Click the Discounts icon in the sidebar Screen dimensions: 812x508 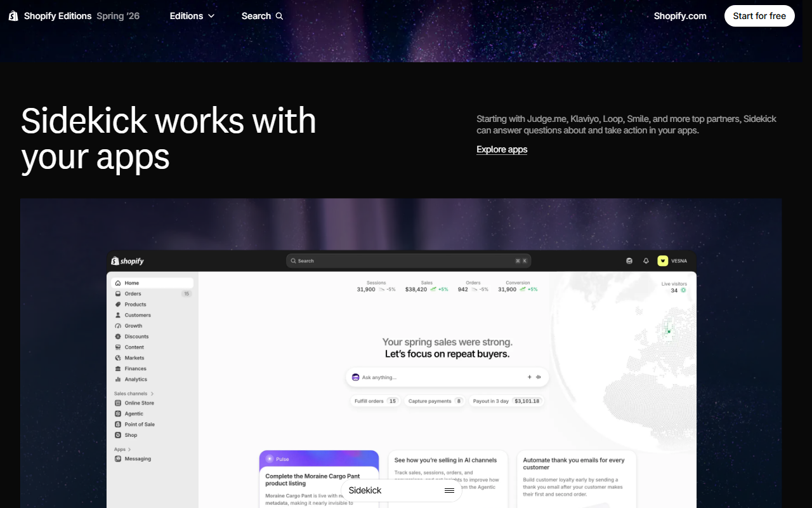(x=118, y=337)
